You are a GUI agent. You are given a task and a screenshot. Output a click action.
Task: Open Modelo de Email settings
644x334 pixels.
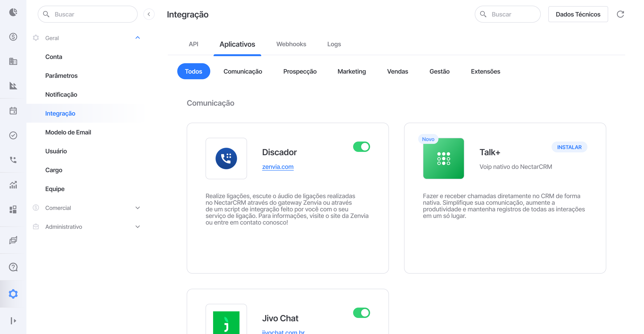68,132
